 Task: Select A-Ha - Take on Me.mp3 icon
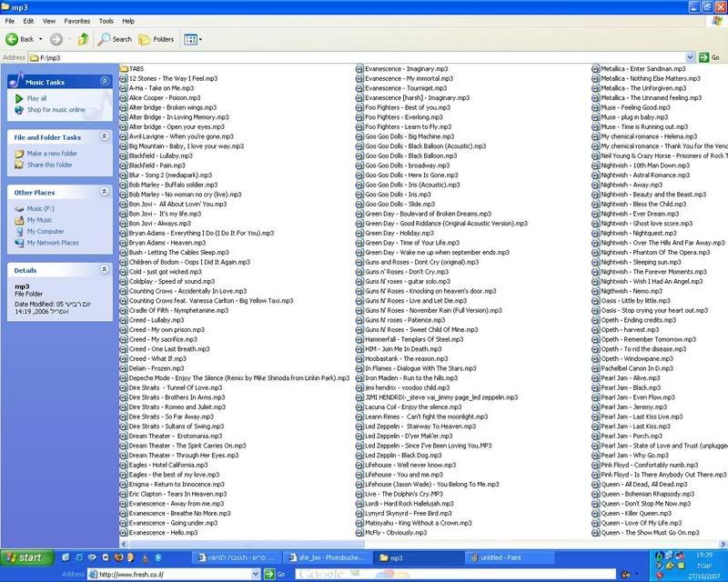pos(124,88)
